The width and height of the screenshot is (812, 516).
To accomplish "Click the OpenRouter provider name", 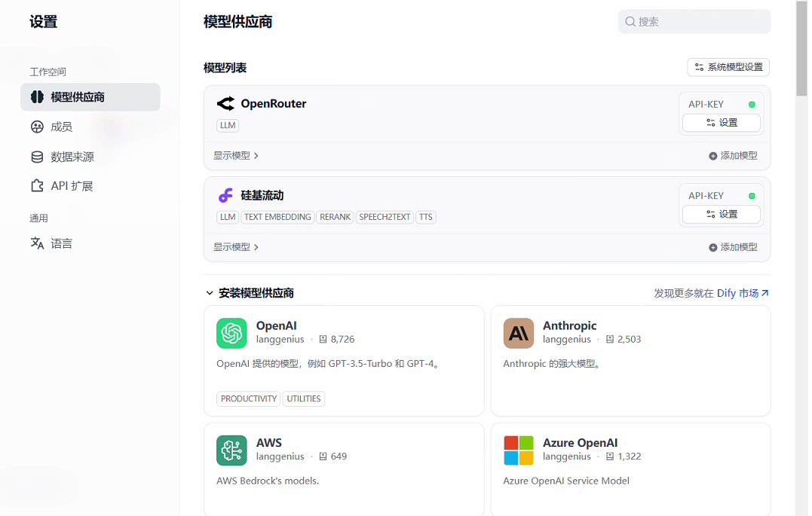I will 274,103.
